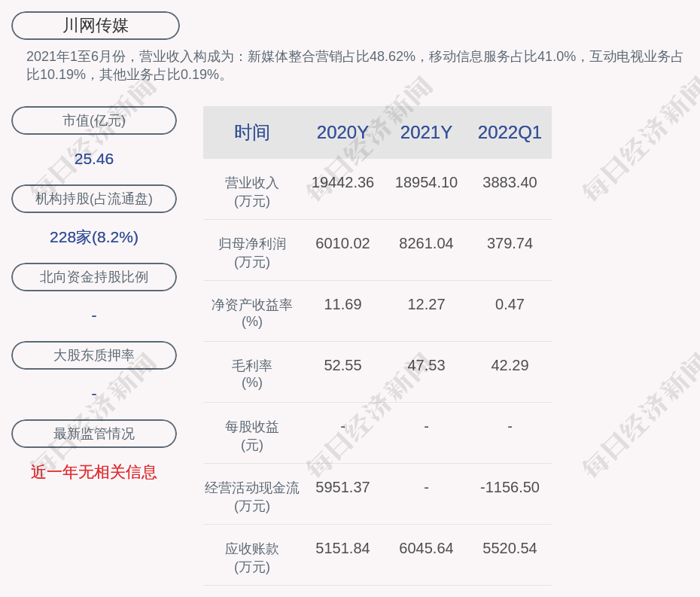Click receivables value 5151.84
This screenshot has height=597, width=700.
click(x=342, y=548)
